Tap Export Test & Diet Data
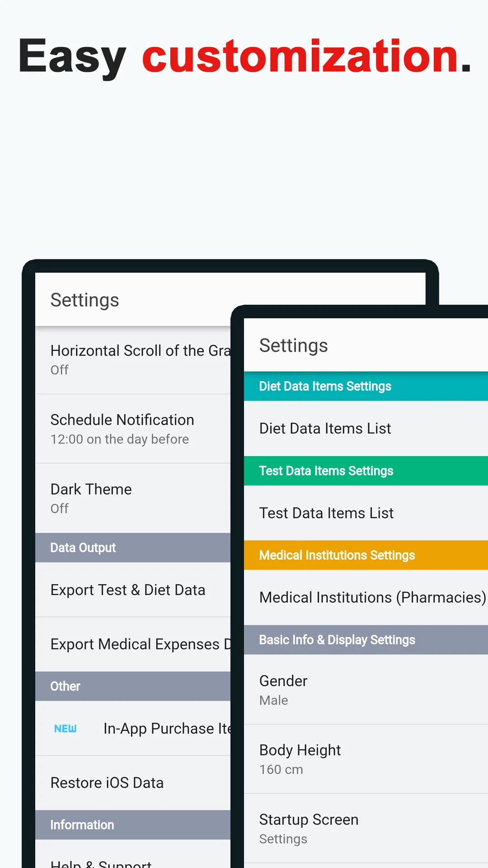The width and height of the screenshot is (488, 868). [x=133, y=590]
